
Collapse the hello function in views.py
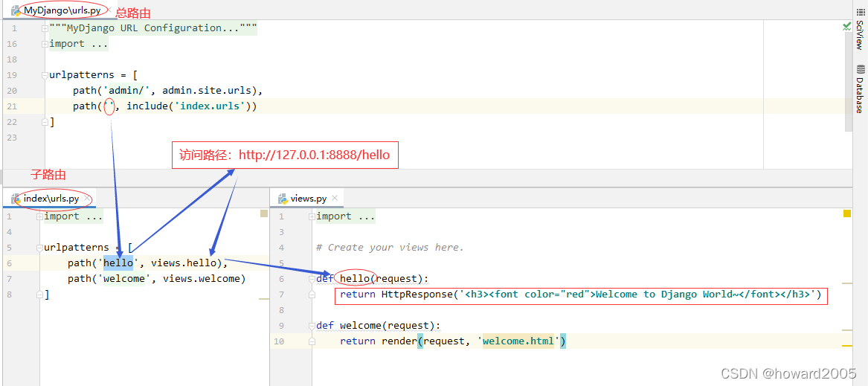tap(312, 279)
